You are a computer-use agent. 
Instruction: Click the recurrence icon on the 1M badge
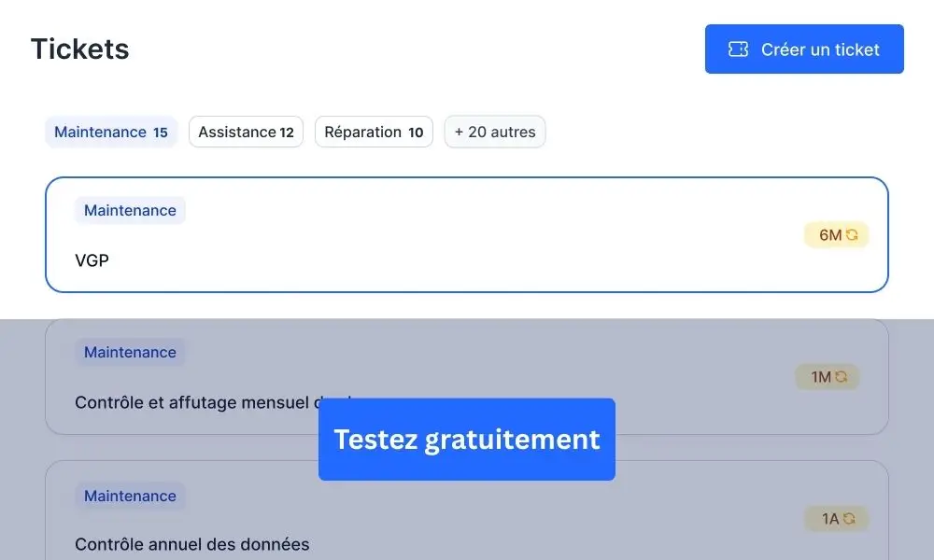pos(842,376)
